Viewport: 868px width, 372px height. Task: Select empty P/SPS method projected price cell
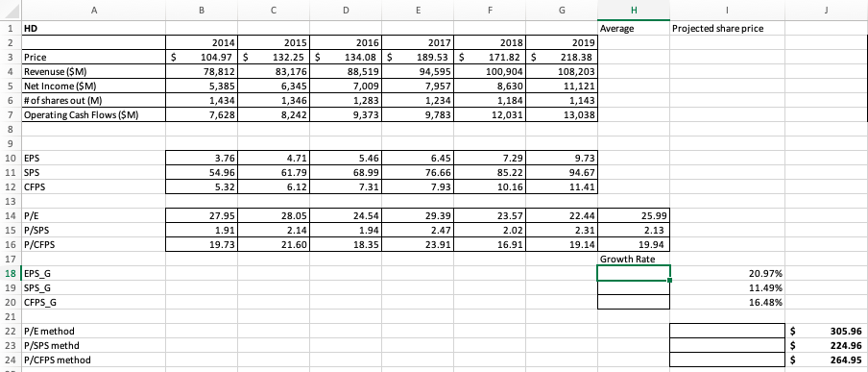click(727, 345)
